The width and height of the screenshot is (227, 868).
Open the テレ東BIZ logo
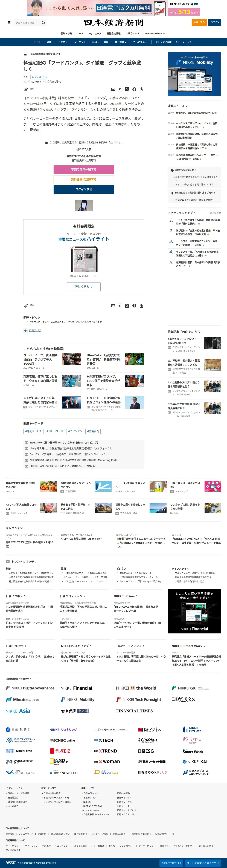(60, 751)
